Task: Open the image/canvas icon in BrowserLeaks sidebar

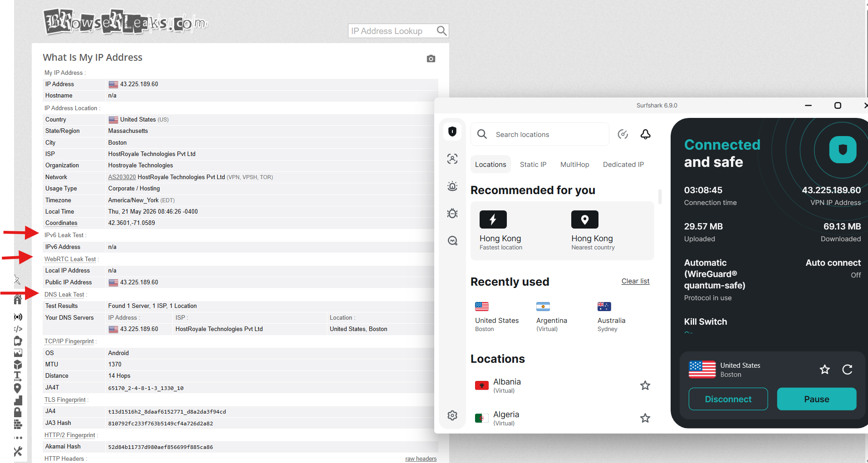Action: (x=18, y=353)
